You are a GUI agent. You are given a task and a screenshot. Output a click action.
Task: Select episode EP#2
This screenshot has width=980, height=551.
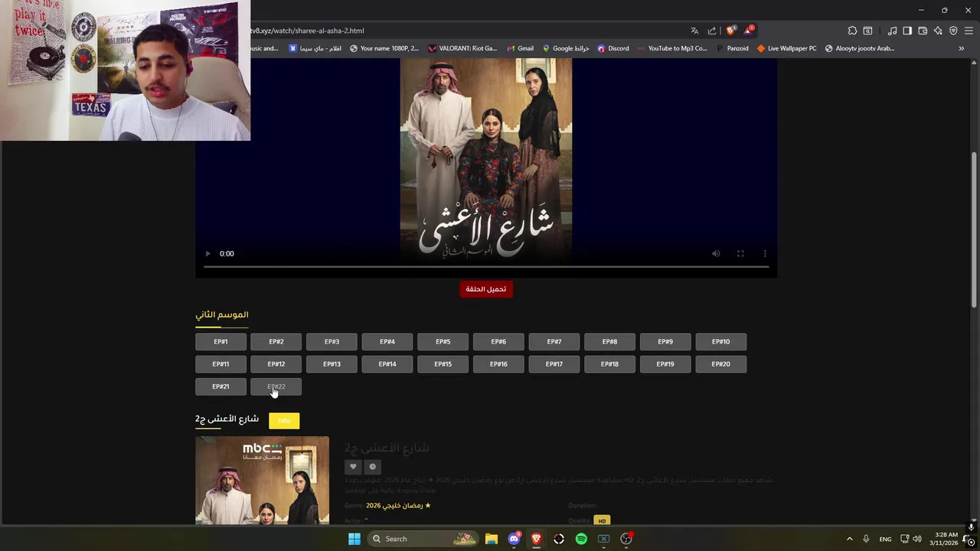point(276,342)
